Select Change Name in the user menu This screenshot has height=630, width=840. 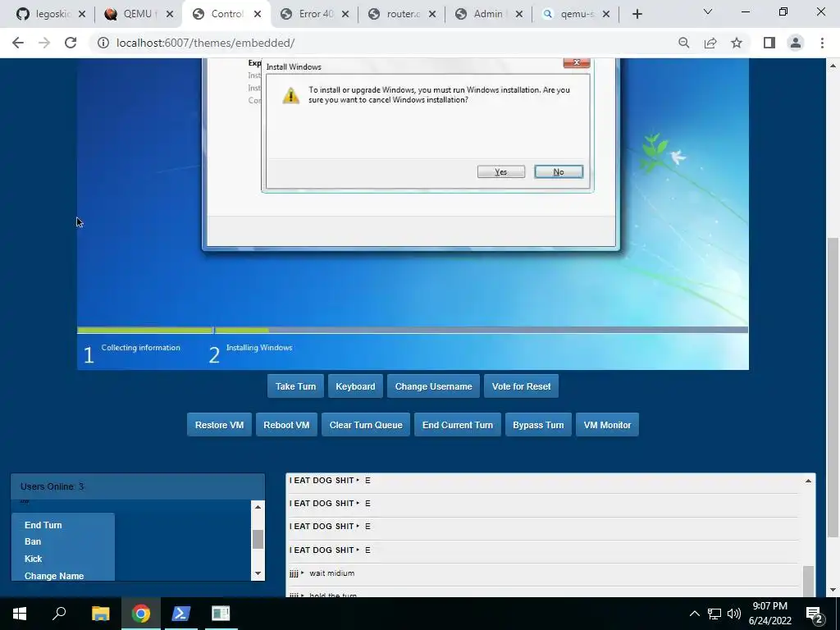(54, 576)
